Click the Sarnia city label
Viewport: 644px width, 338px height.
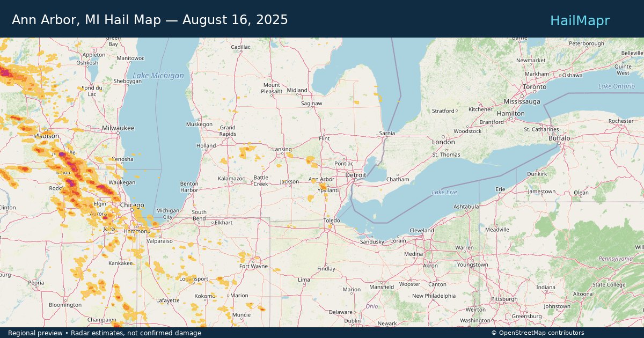point(387,133)
